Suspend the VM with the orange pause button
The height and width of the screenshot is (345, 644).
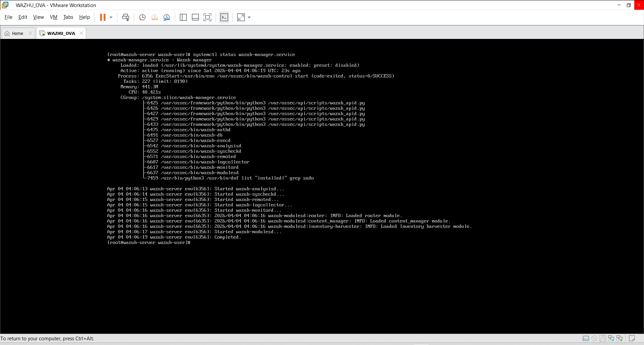[x=103, y=17]
